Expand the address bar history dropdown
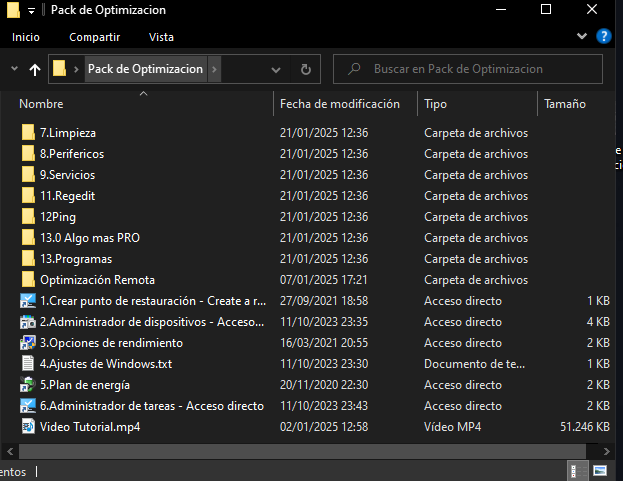The width and height of the screenshot is (623, 481). (276, 70)
